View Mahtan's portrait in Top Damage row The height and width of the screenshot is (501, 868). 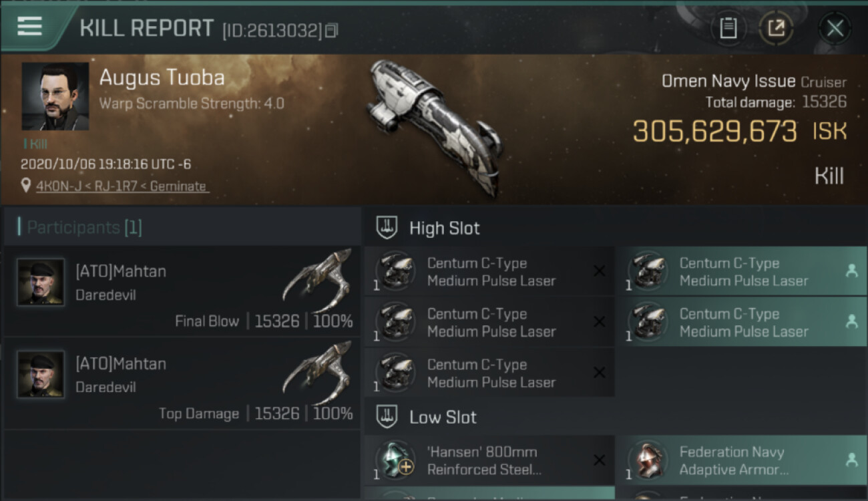(41, 374)
